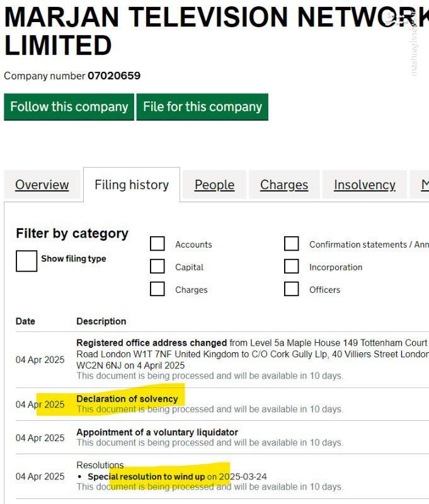The width and height of the screenshot is (429, 504).
Task: Click the company number 07020659
Action: (x=114, y=76)
